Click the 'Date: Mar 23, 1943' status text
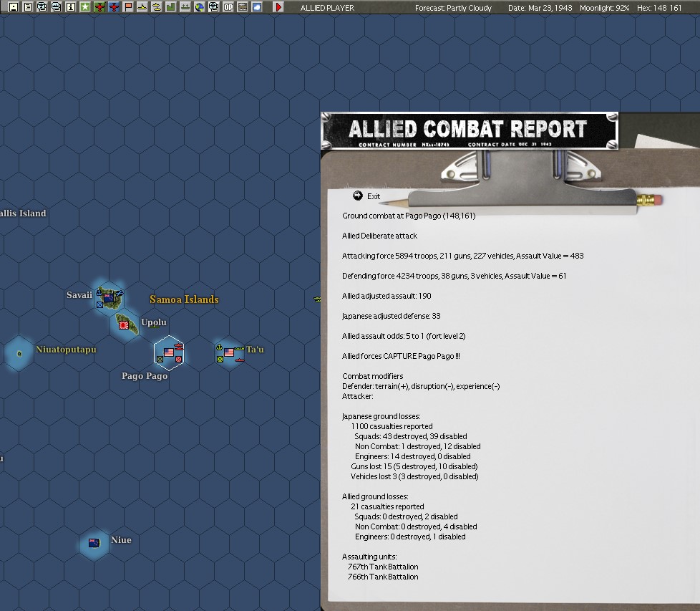This screenshot has width=700, height=611. pyautogui.click(x=540, y=8)
